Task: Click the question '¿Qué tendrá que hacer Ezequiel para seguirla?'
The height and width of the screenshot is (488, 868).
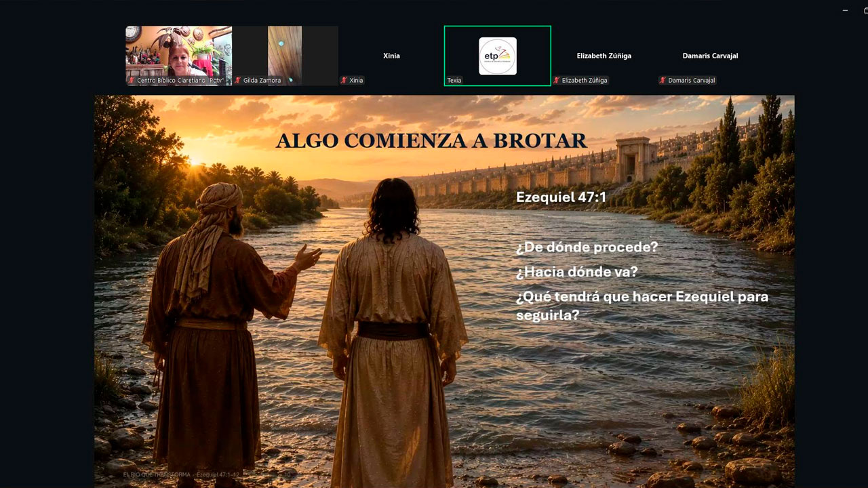Action: (642, 306)
